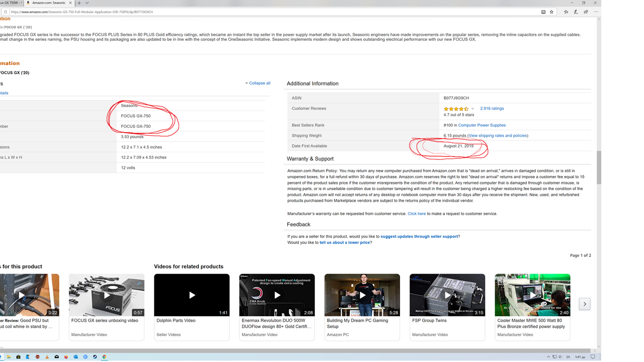Click View shipping rates and policies
The width and height of the screenshot is (644, 362).
[x=498, y=136]
